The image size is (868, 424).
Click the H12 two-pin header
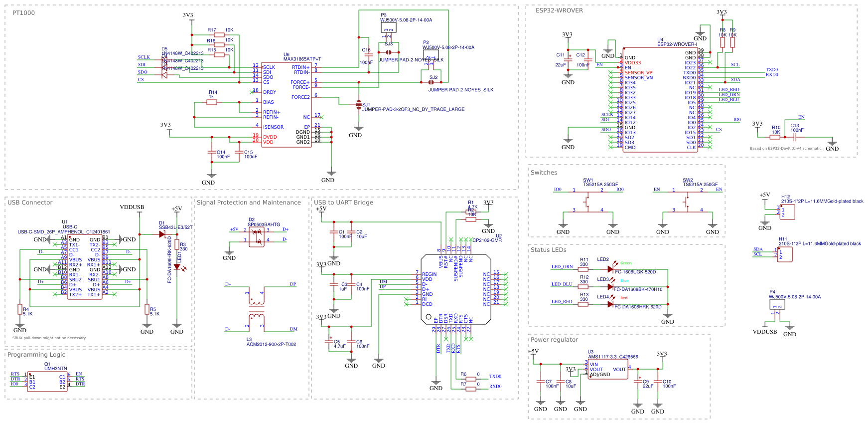pos(787,212)
